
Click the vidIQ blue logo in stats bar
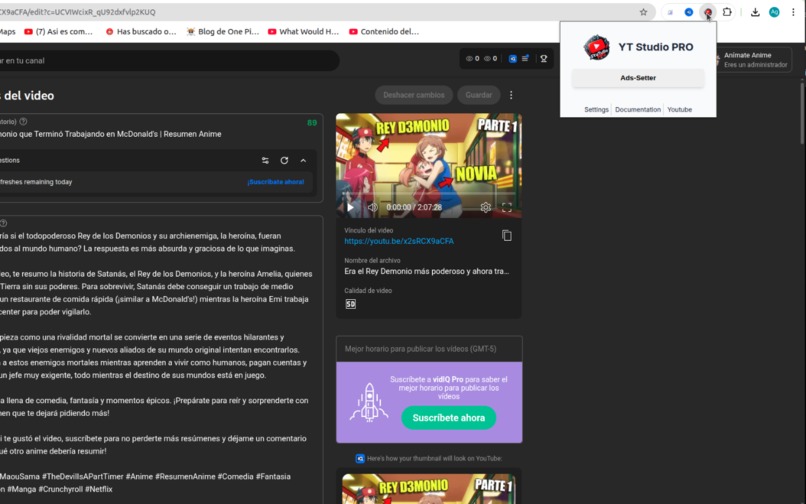tap(512, 59)
